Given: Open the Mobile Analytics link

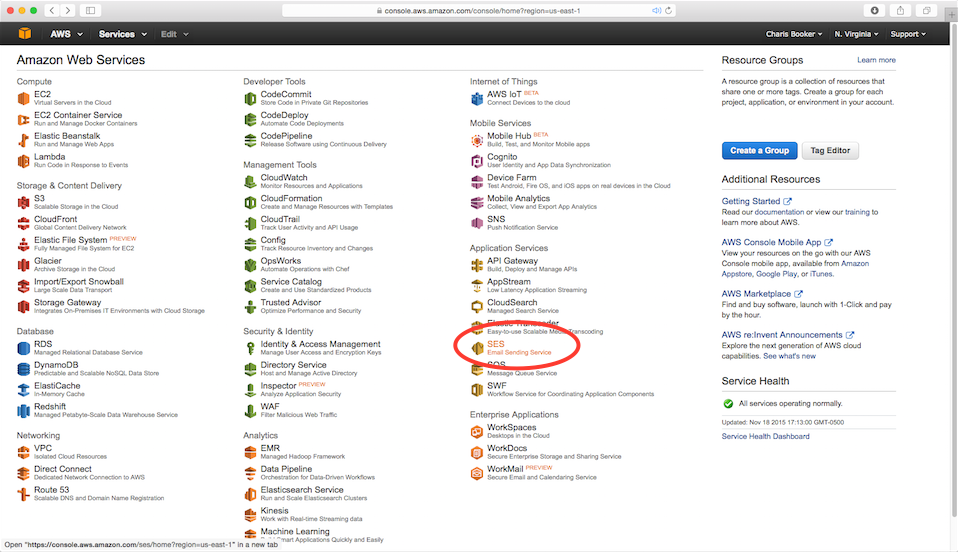Looking at the screenshot, I should [x=519, y=199].
